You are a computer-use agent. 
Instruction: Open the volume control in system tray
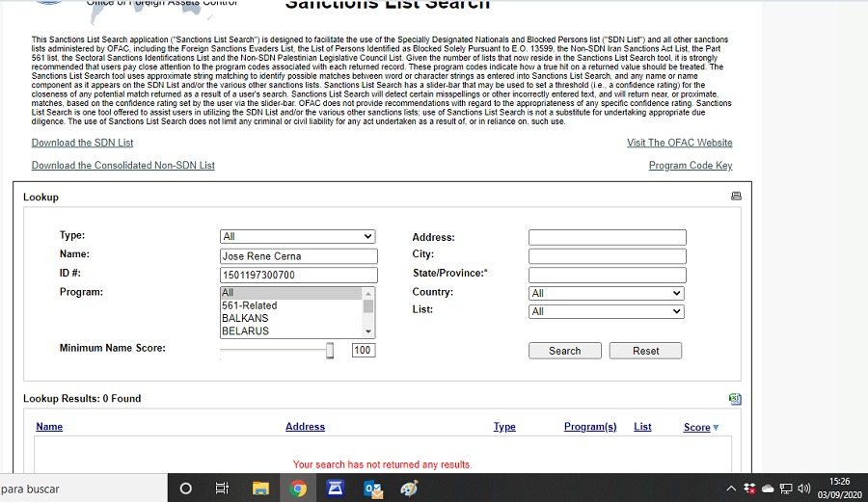coord(803,489)
